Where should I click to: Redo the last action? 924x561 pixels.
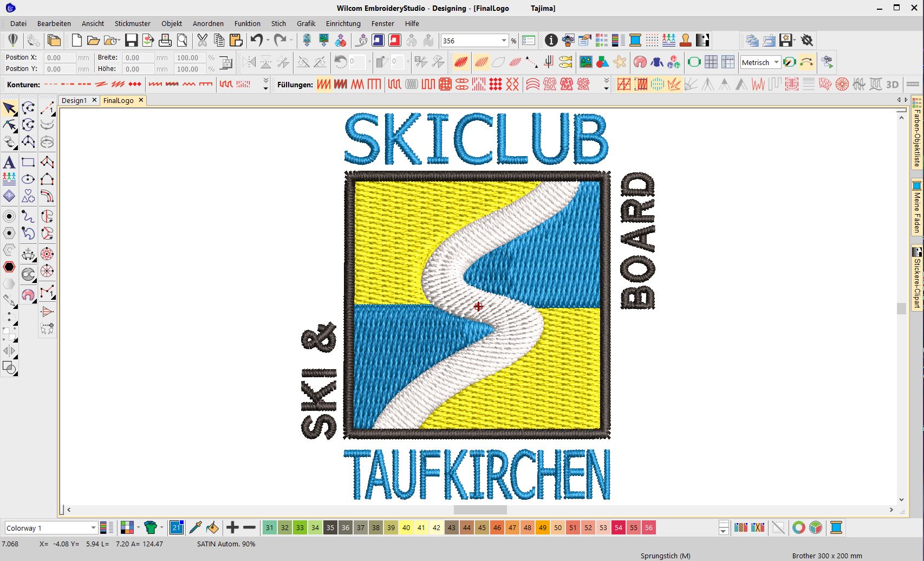(x=279, y=41)
